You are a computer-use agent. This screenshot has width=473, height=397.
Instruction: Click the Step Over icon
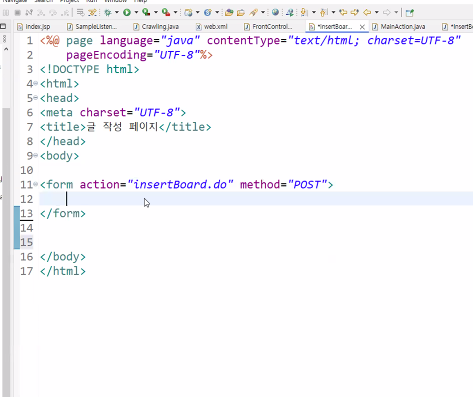53,13
